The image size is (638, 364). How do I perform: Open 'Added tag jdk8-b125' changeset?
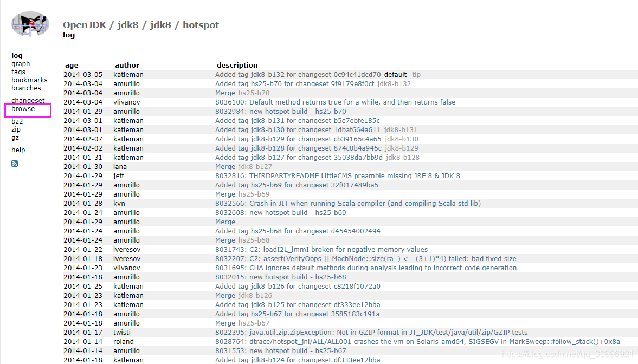click(x=298, y=305)
